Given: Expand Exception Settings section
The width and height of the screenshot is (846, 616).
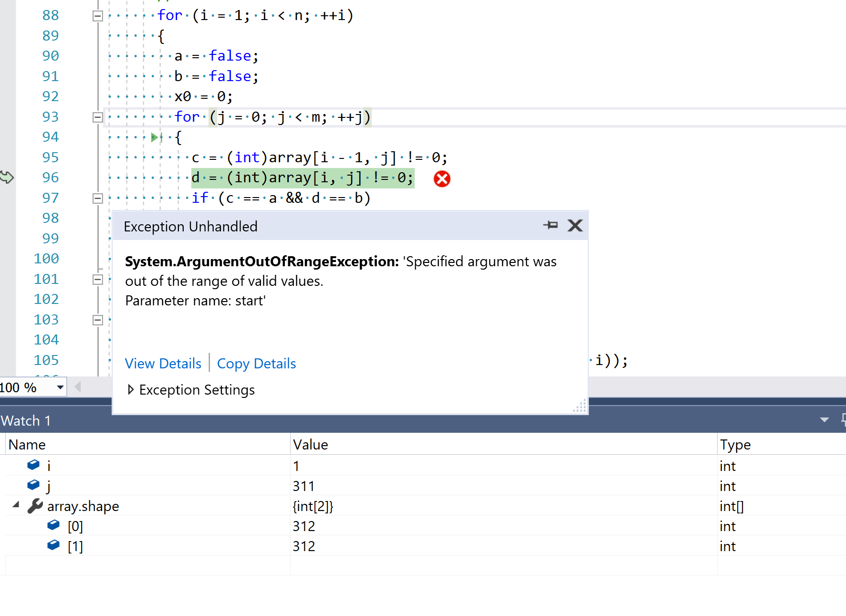Looking at the screenshot, I should pos(131,390).
